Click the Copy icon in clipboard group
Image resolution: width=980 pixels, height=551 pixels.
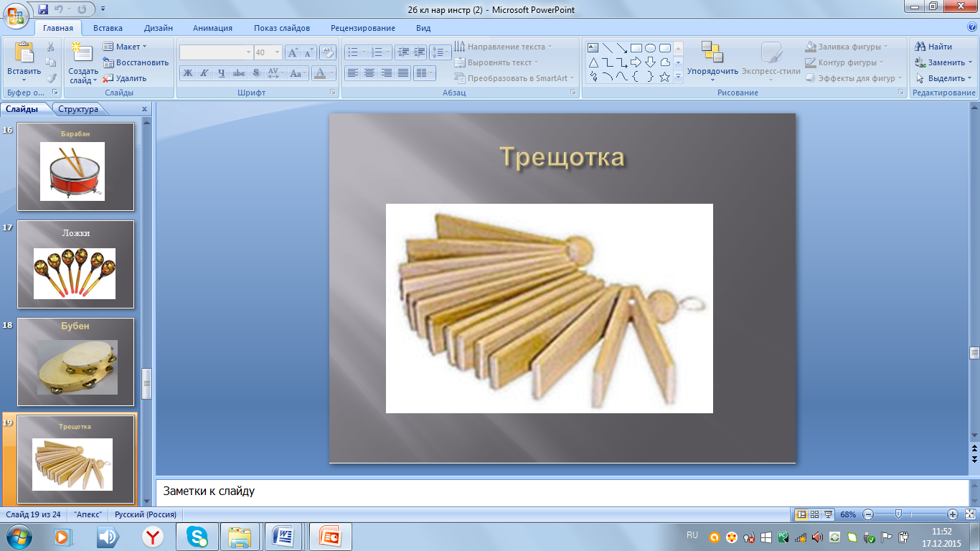click(51, 62)
